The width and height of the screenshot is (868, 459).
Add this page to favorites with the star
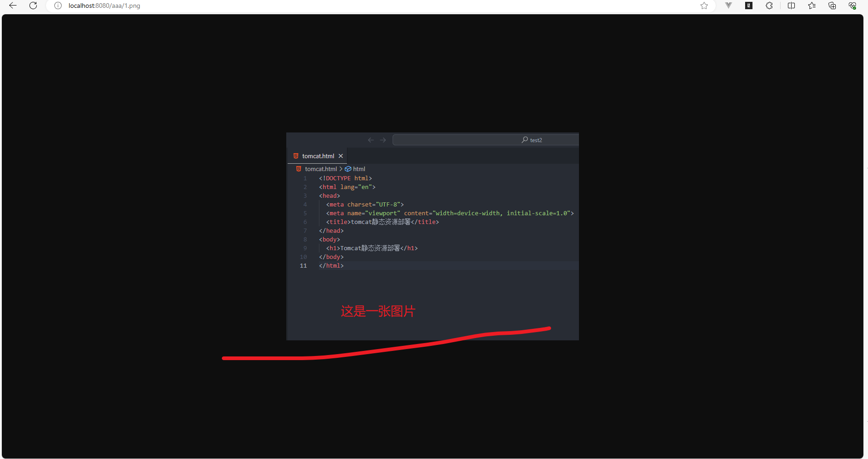[x=704, y=6]
